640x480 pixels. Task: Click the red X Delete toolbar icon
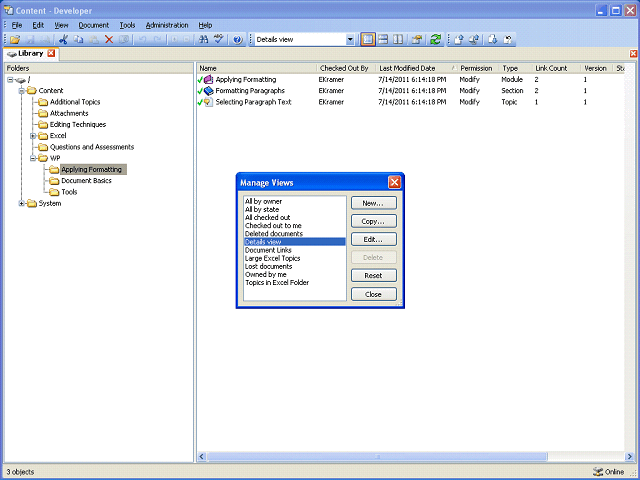point(109,40)
